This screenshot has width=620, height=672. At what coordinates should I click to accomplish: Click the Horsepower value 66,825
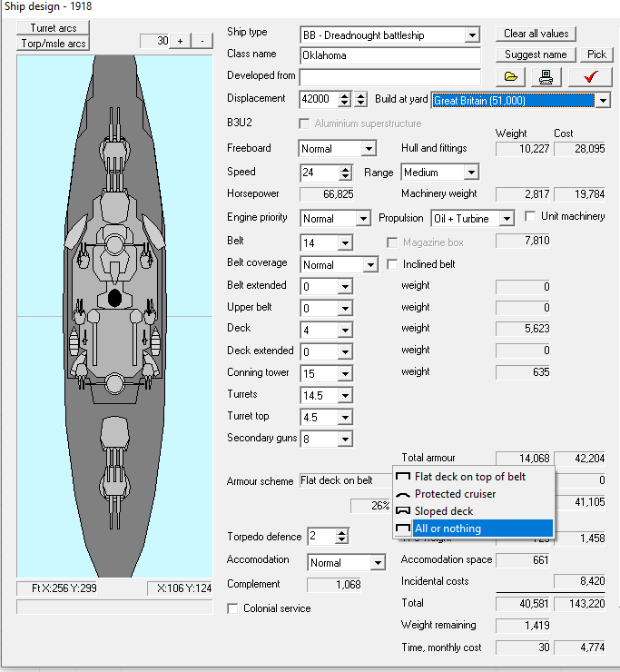327,194
